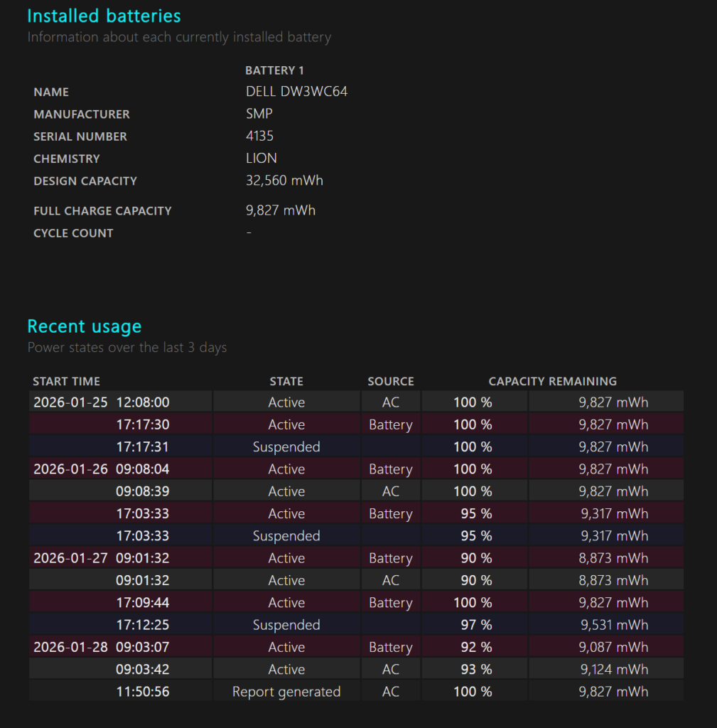717x728 pixels.
Task: Select the CYCLE COUNT label
Action: (x=73, y=233)
